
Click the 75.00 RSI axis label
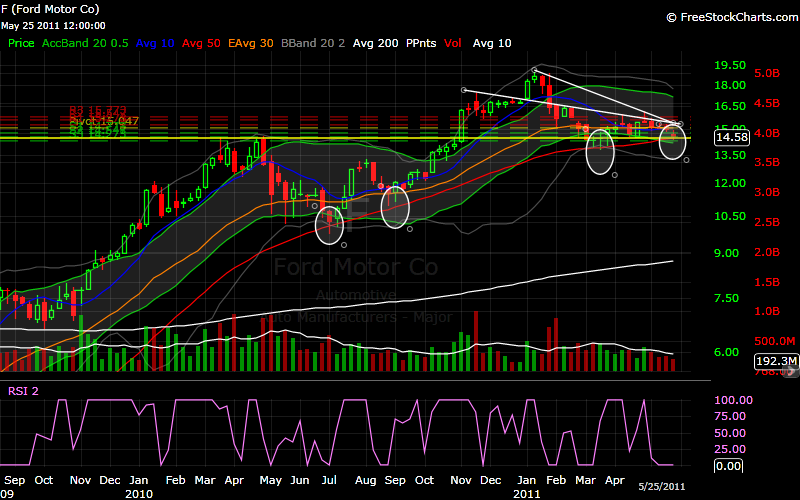(730, 416)
